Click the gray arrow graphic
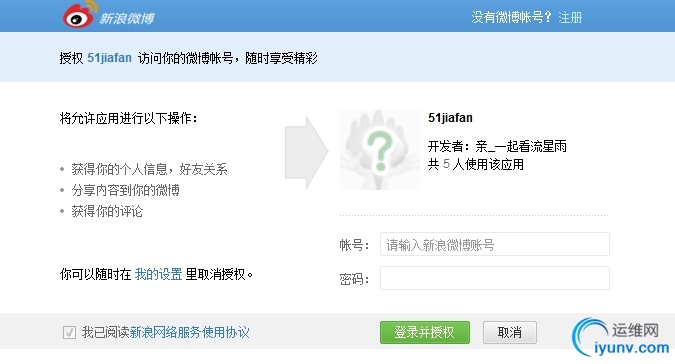The image size is (675, 364). click(x=307, y=152)
